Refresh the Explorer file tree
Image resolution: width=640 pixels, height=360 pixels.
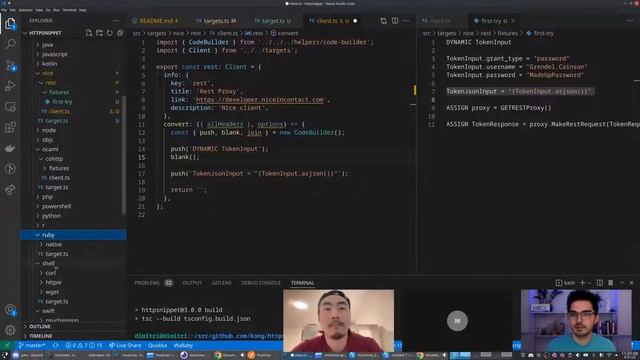click(x=109, y=33)
